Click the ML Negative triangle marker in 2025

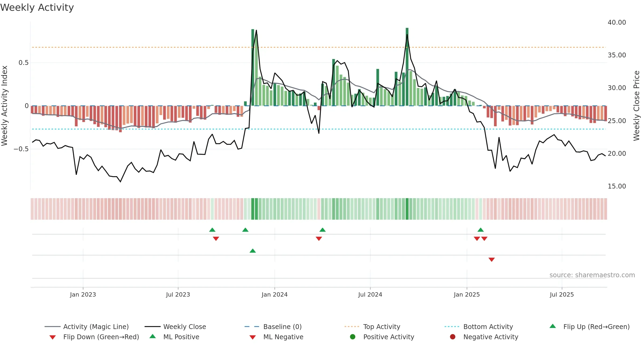click(492, 260)
